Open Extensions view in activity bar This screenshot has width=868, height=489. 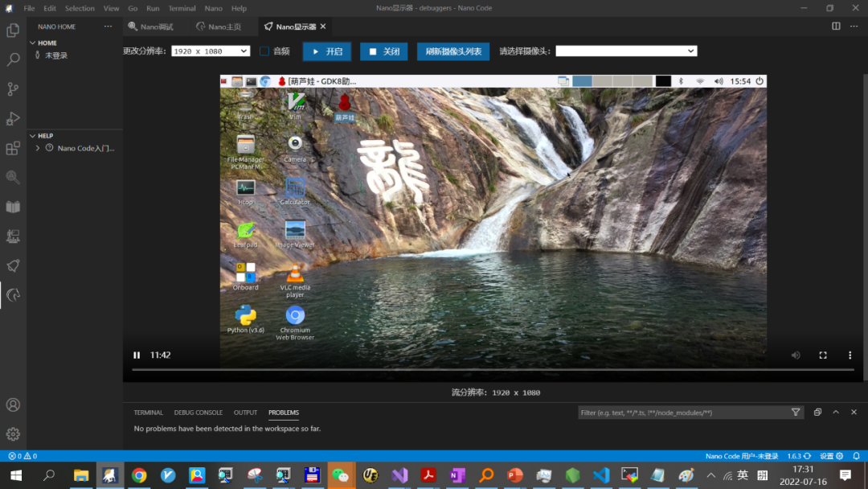click(13, 148)
